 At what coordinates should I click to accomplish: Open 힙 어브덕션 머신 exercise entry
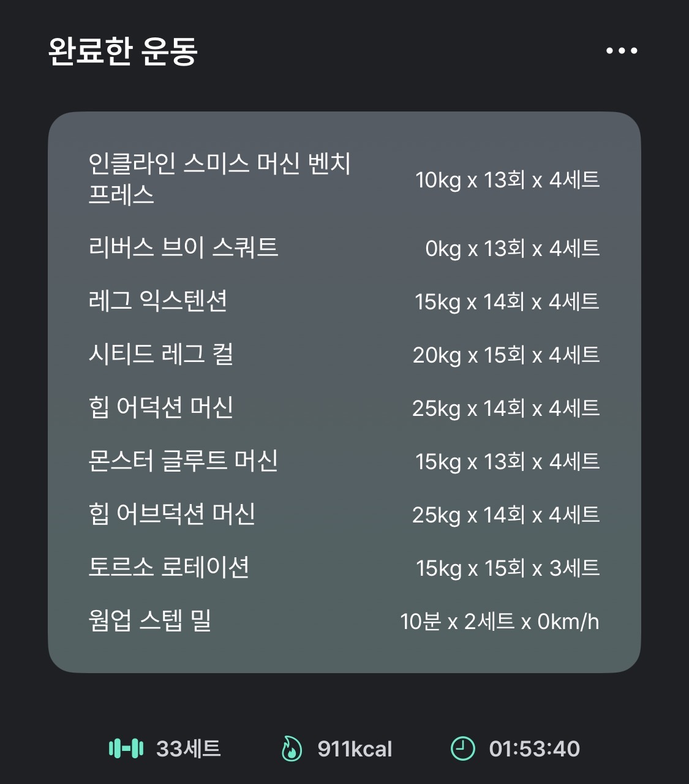pyautogui.click(x=344, y=514)
